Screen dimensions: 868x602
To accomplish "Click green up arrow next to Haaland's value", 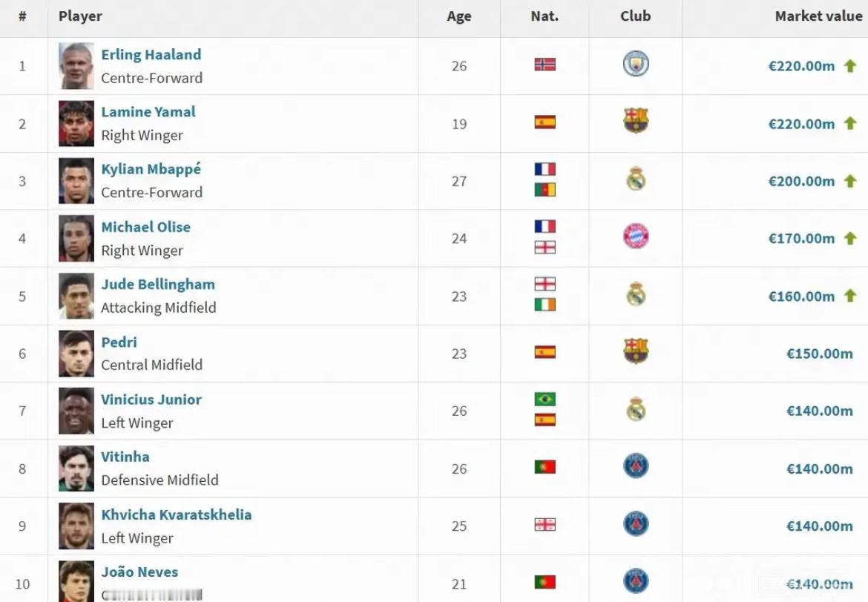I will click(849, 66).
